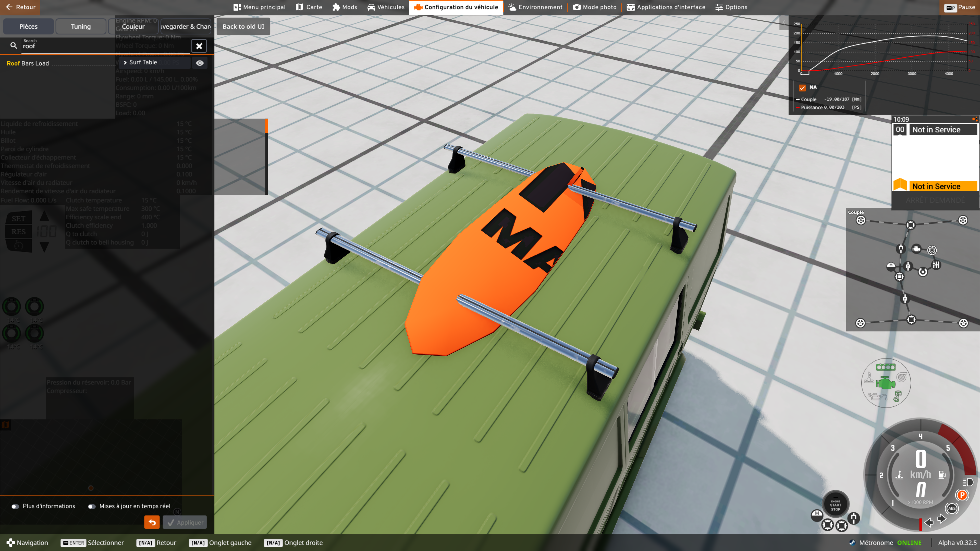Uncheck the NA checkbox in torque graph
Image resolution: width=980 pixels, height=551 pixels.
(802, 88)
